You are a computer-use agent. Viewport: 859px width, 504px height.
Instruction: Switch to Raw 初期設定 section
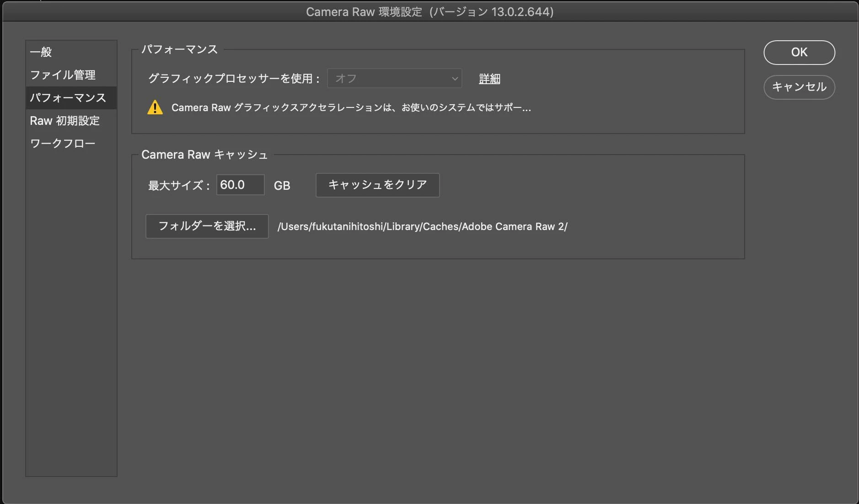click(x=71, y=121)
